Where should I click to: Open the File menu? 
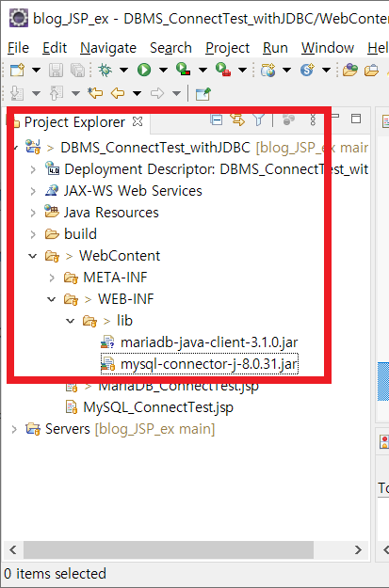[x=18, y=48]
